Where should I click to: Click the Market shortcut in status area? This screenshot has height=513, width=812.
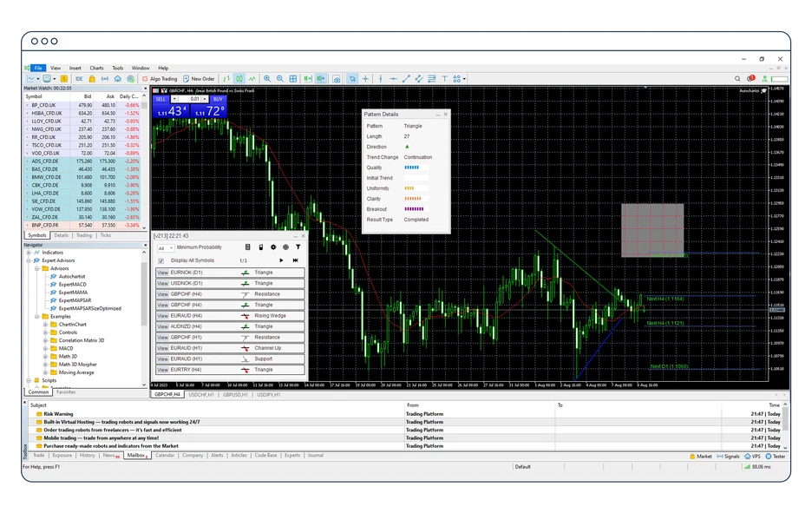pyautogui.click(x=701, y=457)
